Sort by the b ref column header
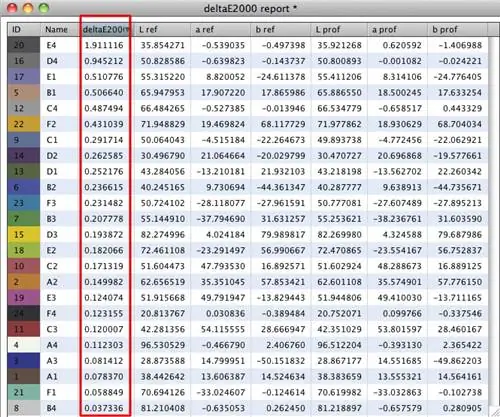Screen dimensions: 500x417 [x=280, y=30]
